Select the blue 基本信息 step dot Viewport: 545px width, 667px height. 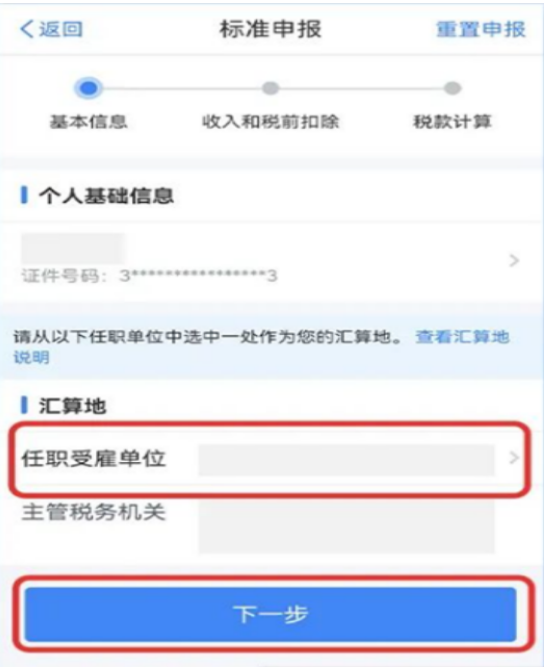click(88, 88)
